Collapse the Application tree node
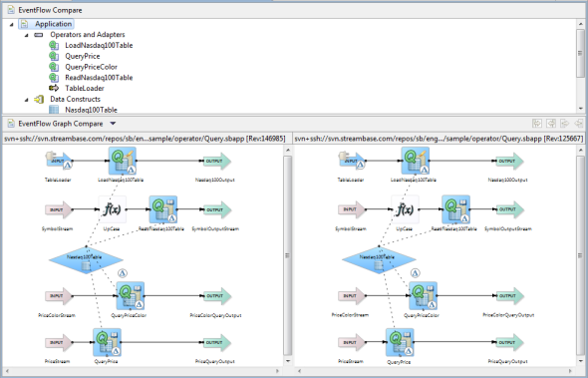588x378 pixels. click(x=11, y=24)
